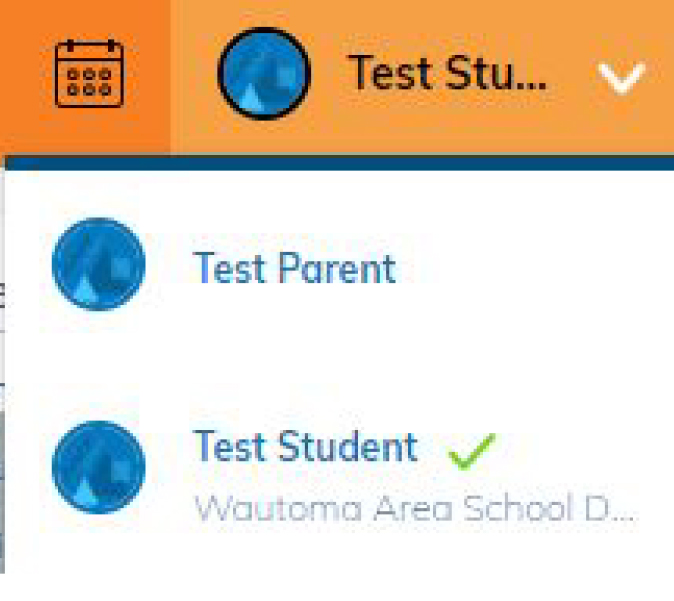This screenshot has height=601, width=674.
Task: Click the header profile avatar beside Test Stu...
Action: (x=264, y=74)
